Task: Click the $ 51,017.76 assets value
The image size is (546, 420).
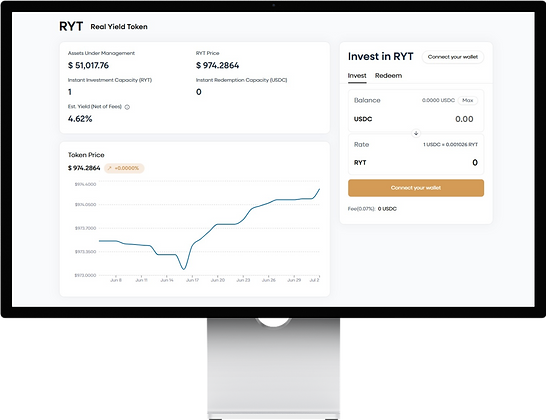Action: [88, 65]
